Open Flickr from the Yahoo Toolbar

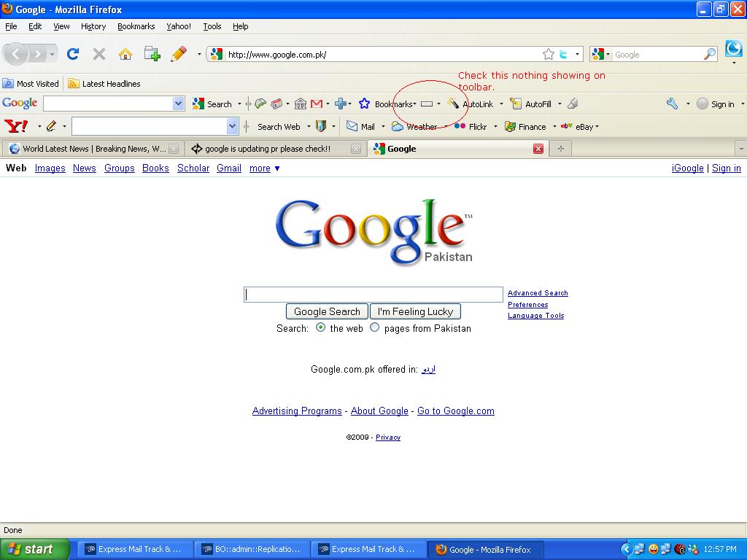(x=471, y=127)
